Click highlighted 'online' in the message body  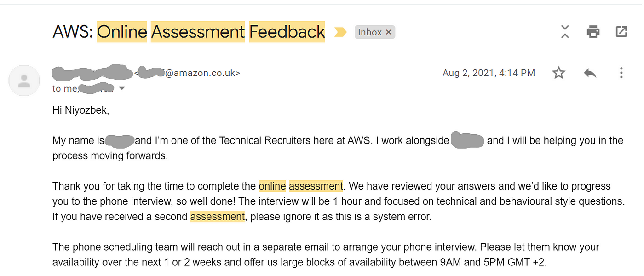click(272, 186)
